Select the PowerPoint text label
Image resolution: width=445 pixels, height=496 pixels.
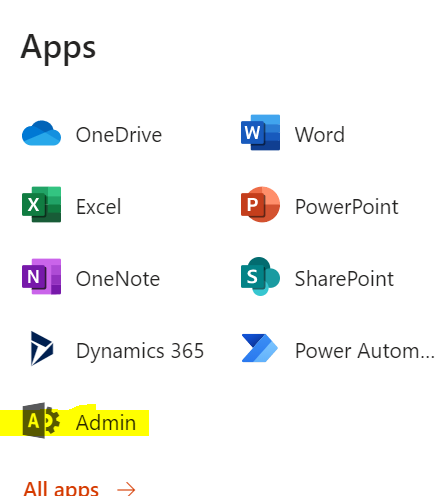coord(347,207)
